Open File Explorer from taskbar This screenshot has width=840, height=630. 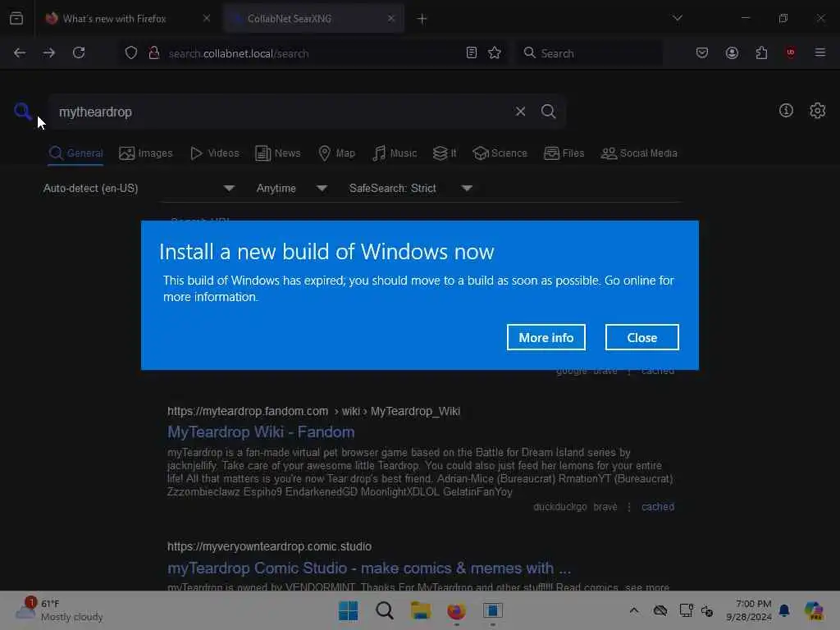point(421,610)
